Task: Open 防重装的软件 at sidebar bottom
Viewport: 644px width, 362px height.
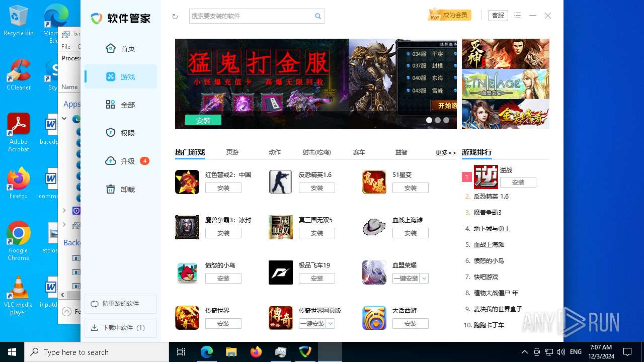Action: (x=121, y=304)
